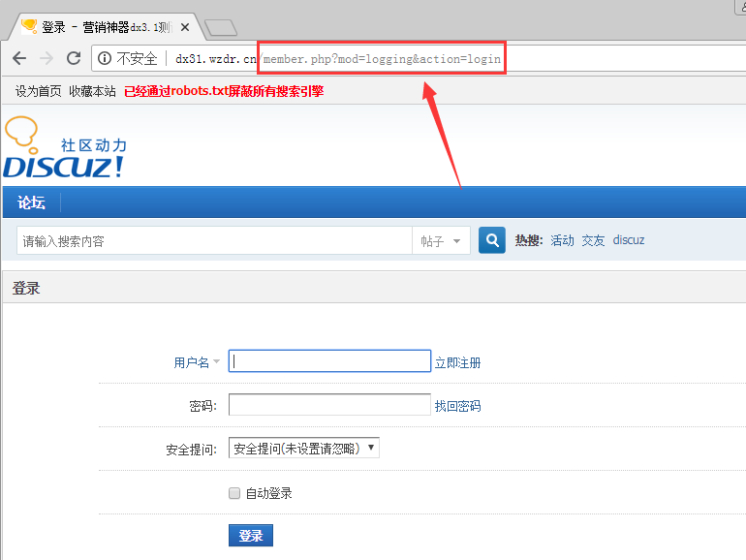The image size is (746, 560).
Task: Click the blue search magnifier button
Action: coord(492,240)
